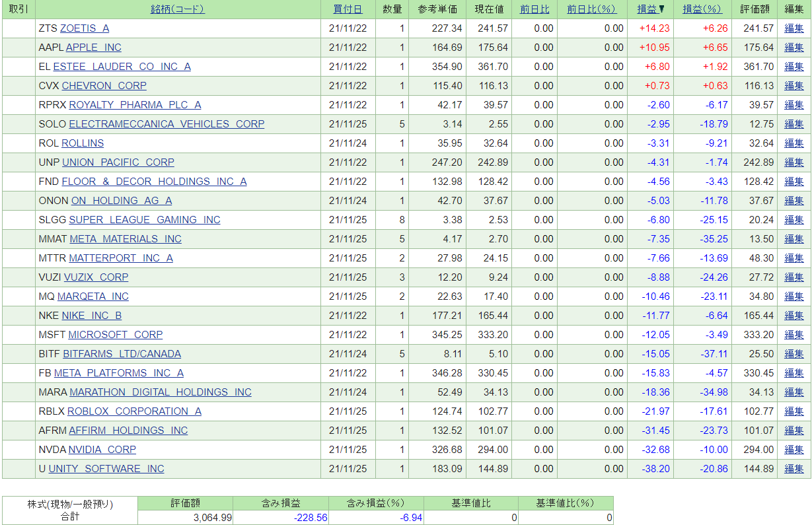The width and height of the screenshot is (812, 525).
Task: Sort the table by 銘柄(コード) header
Action: (178, 9)
